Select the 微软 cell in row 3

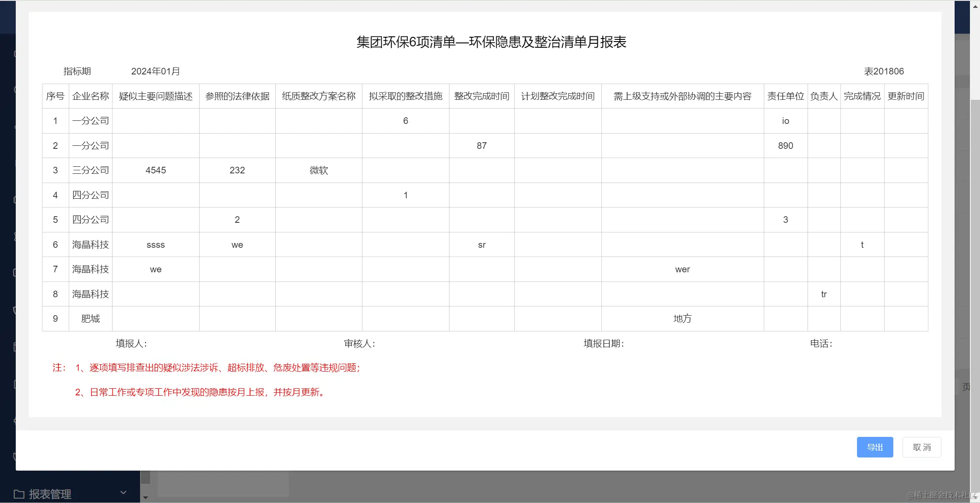[x=319, y=170]
